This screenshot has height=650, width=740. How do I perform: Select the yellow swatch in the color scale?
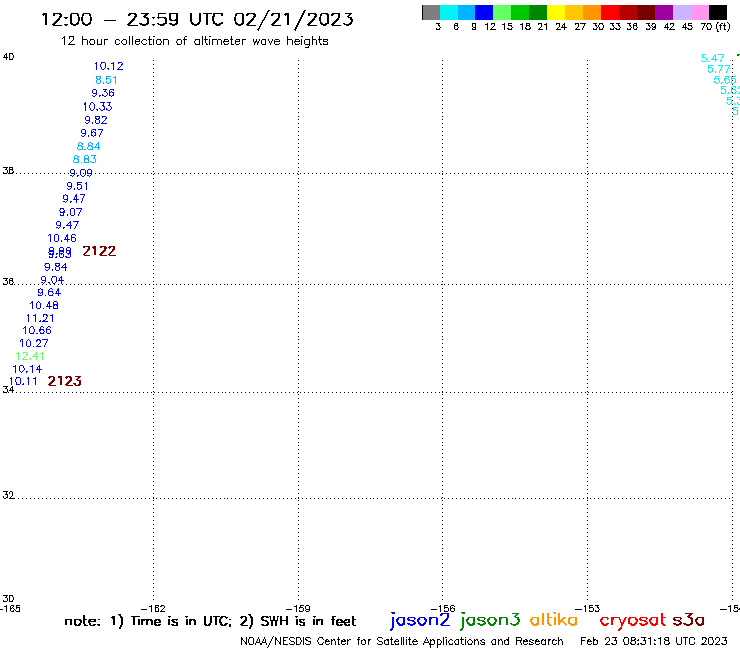[x=556, y=12]
